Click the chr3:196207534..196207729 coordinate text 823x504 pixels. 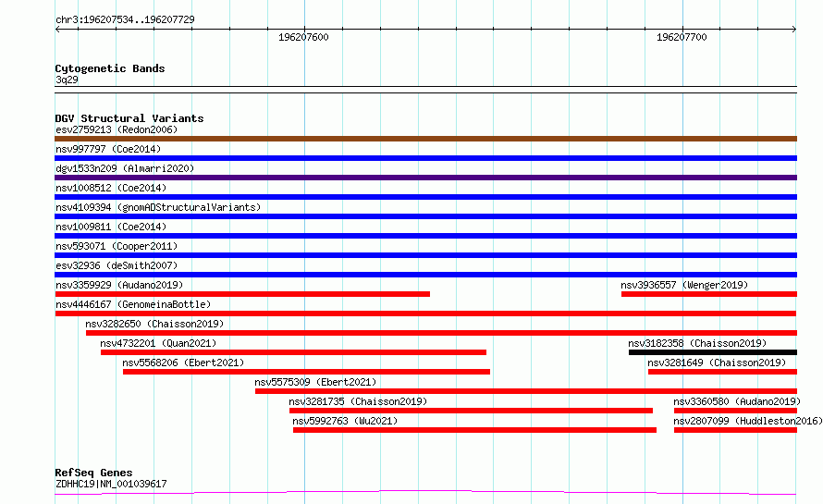pos(125,19)
